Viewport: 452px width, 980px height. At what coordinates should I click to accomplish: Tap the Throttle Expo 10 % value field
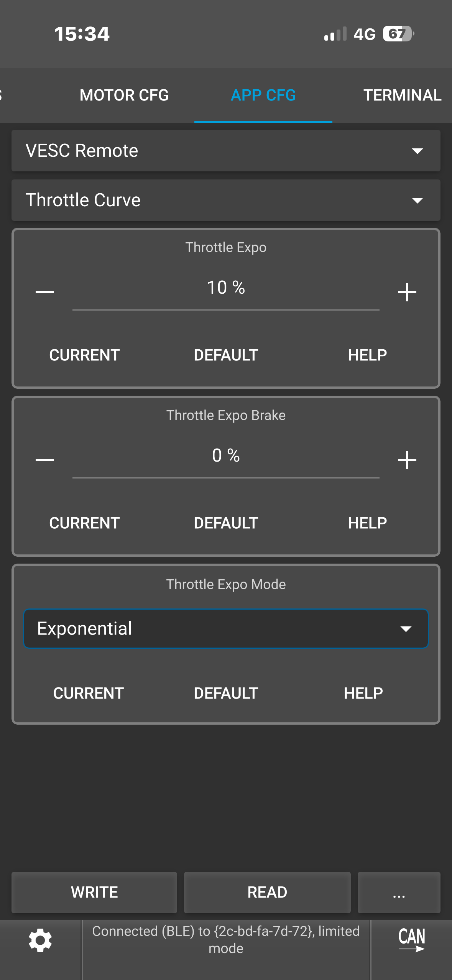[x=226, y=288]
